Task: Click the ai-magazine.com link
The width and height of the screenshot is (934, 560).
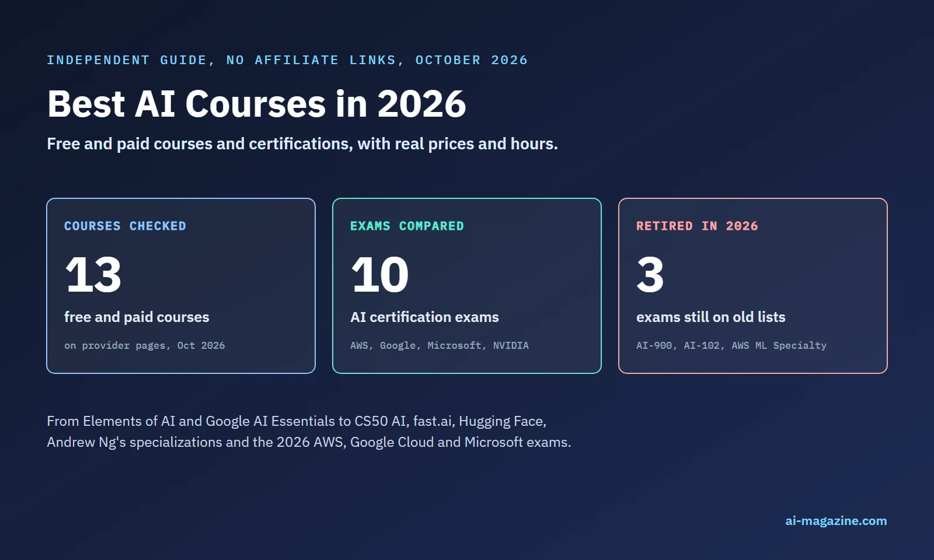Action: pos(836,521)
